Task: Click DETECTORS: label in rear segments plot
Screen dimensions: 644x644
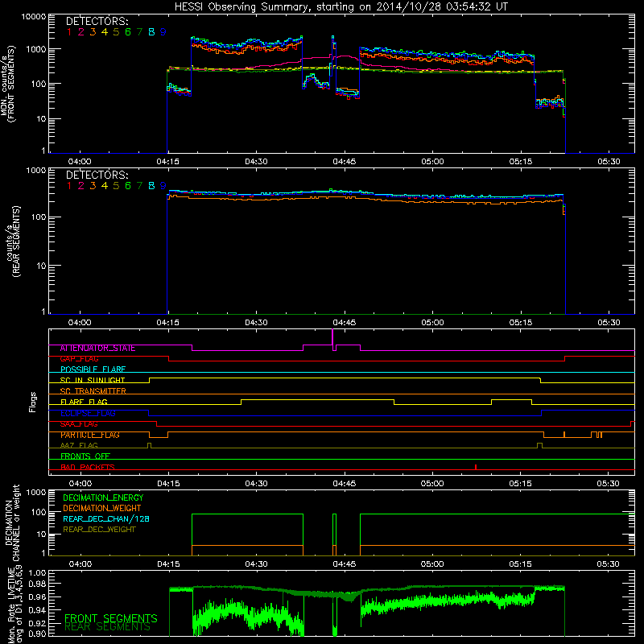Action: (97, 175)
